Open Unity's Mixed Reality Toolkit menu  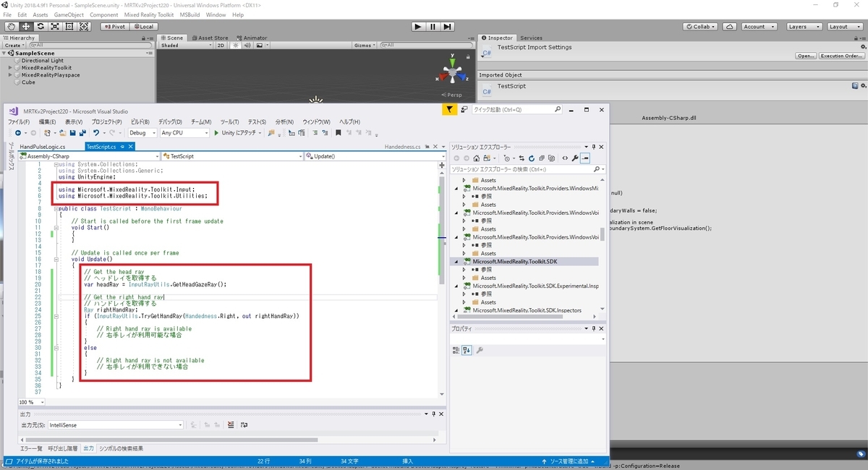click(x=149, y=14)
